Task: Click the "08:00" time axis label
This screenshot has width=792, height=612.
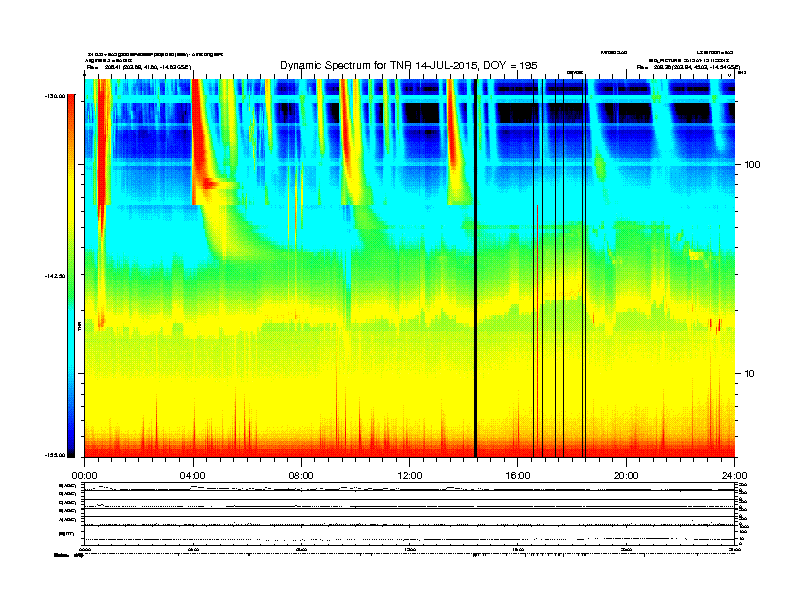Action: click(301, 476)
